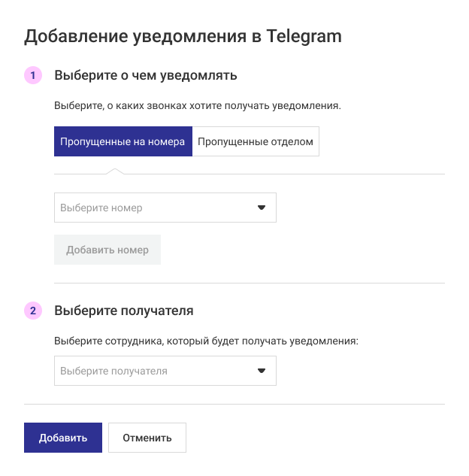
Task: Click the 'Выберите о чем уведомлять' heading
Action: coord(146,75)
